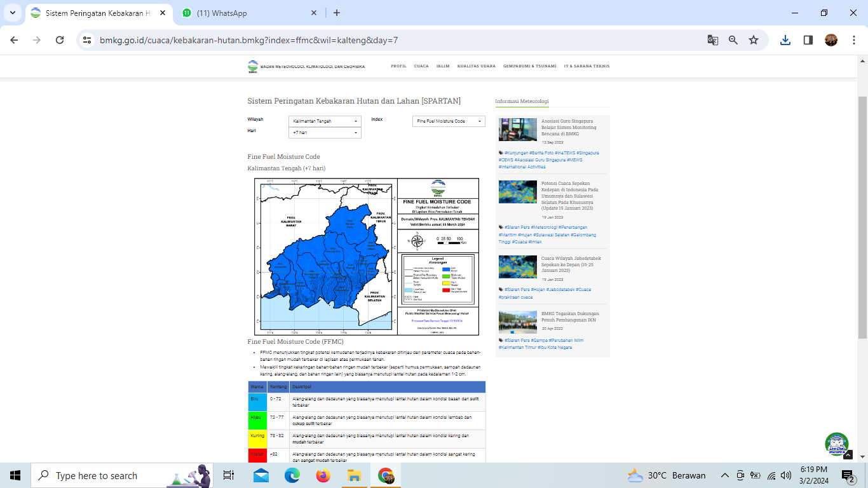The width and height of the screenshot is (868, 488).
Task: Open Potensi Cuaca Sepekan Kedepan article
Action: pos(569,196)
